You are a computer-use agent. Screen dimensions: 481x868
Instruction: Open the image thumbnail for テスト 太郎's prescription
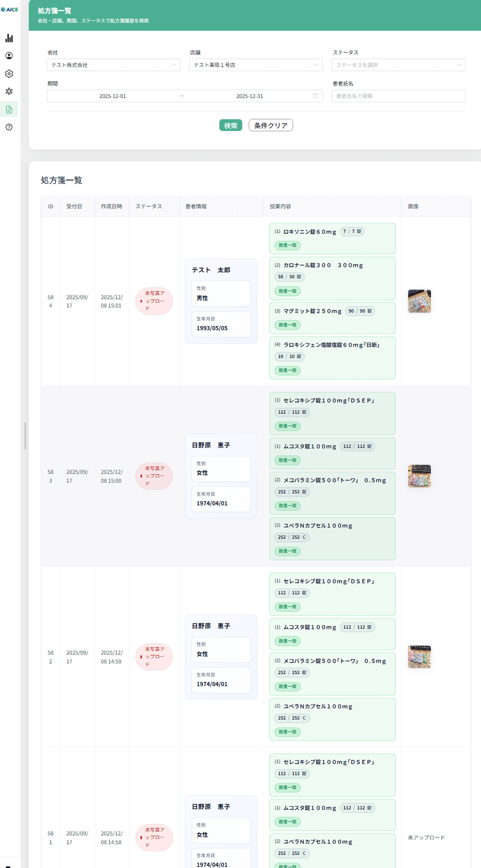point(419,301)
